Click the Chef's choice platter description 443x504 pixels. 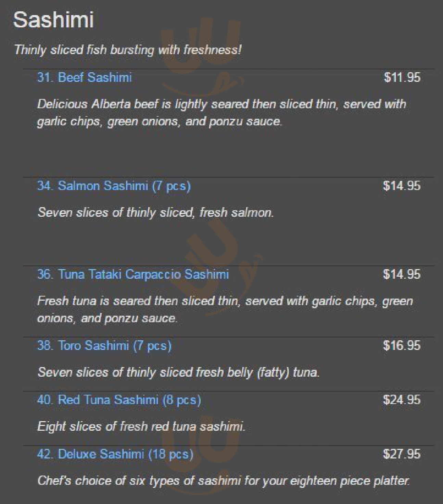pyautogui.click(x=223, y=481)
